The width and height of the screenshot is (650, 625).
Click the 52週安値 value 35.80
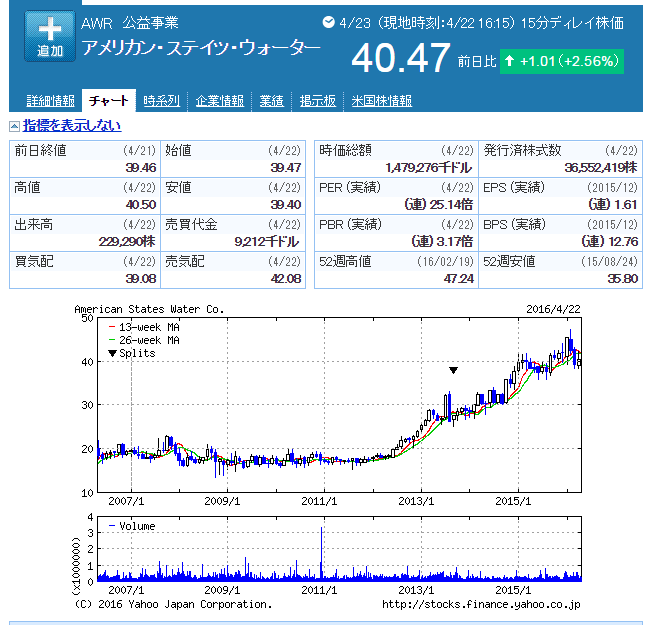(x=622, y=279)
